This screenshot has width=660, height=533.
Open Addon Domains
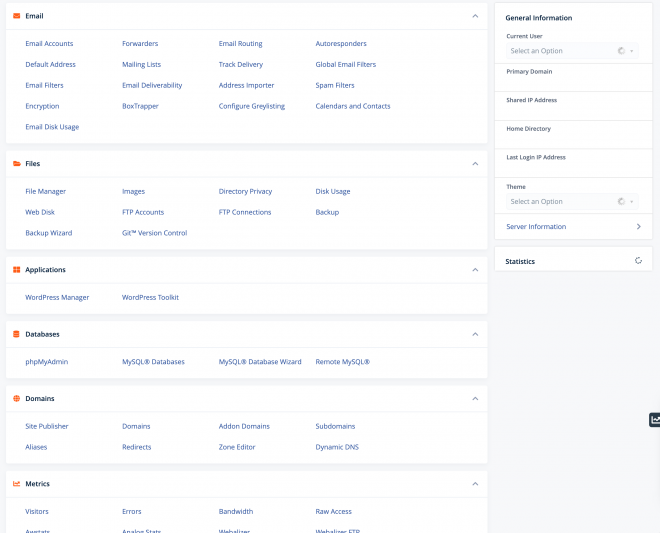pyautogui.click(x=244, y=426)
